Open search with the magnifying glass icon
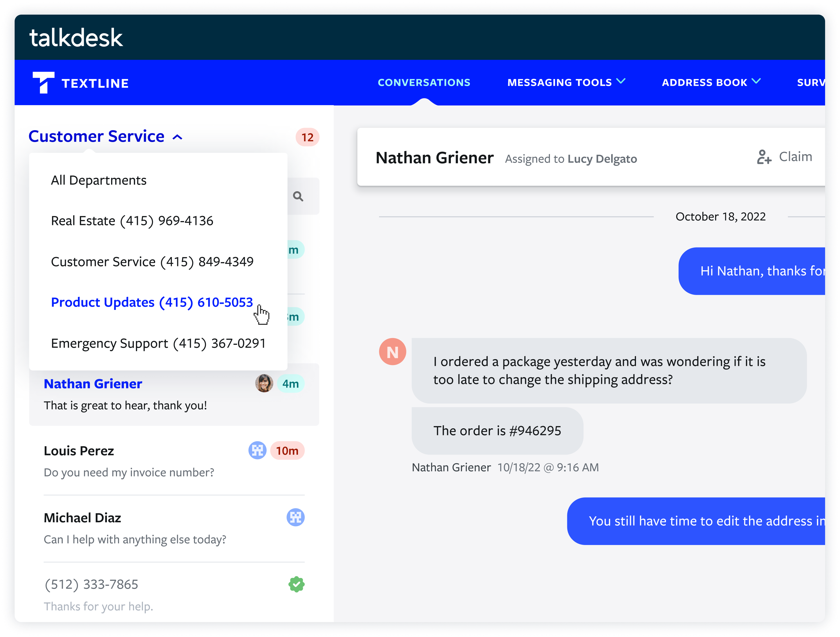 (x=299, y=196)
